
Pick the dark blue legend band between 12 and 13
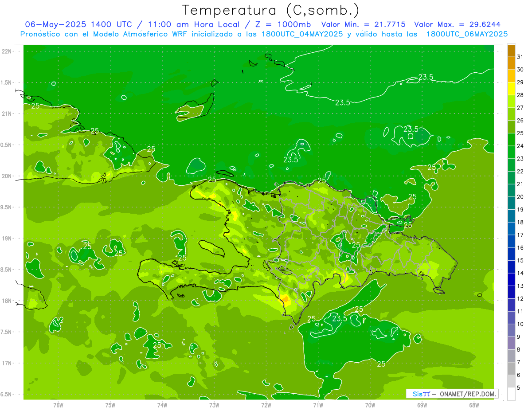511,293
